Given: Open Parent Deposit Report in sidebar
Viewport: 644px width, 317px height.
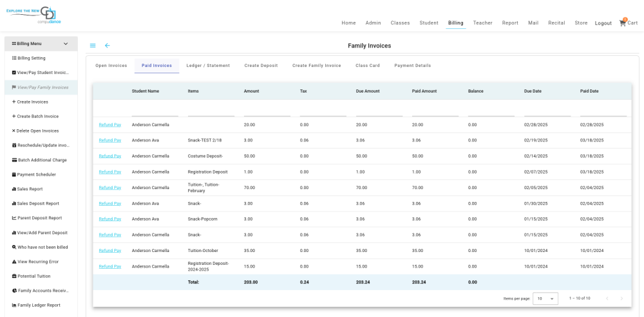Looking at the screenshot, I should pyautogui.click(x=41, y=218).
